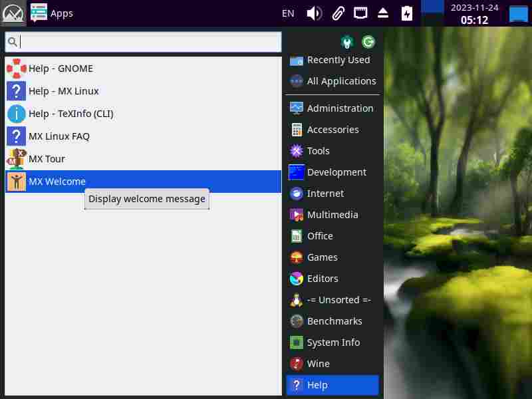Open the Apps menu launcher in the panel
This screenshot has height=399, width=532.
(x=52, y=13)
